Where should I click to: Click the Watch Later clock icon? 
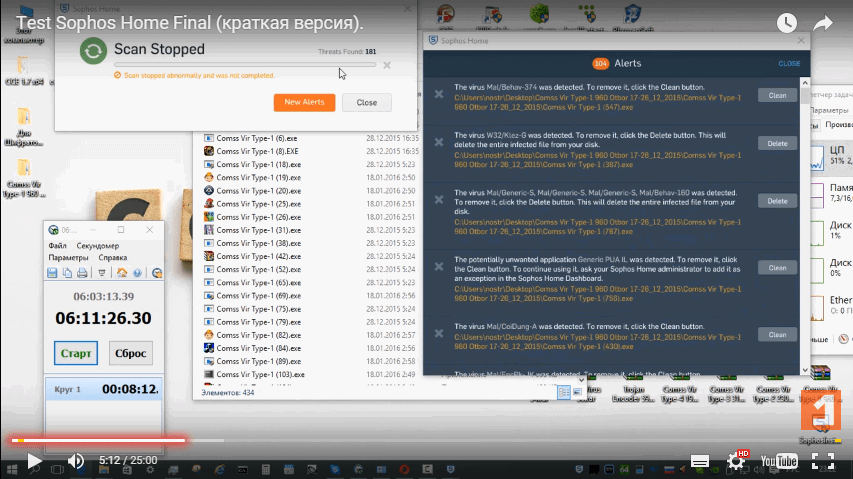787,23
